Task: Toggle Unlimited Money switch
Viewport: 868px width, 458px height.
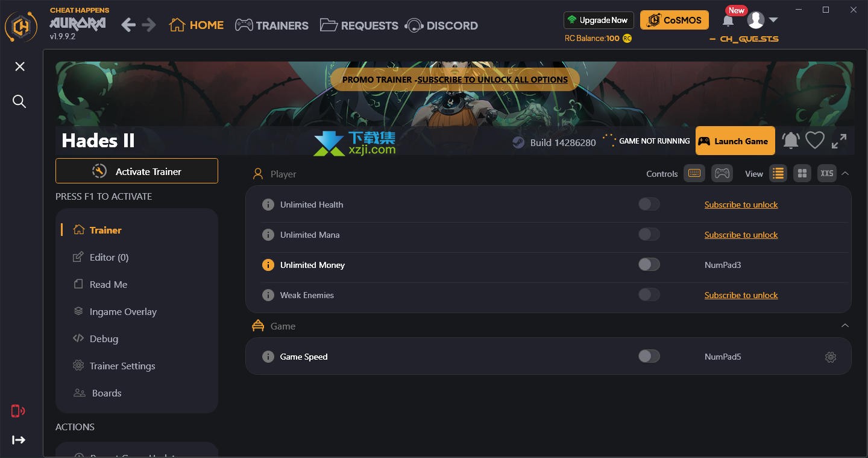Action: pyautogui.click(x=649, y=264)
